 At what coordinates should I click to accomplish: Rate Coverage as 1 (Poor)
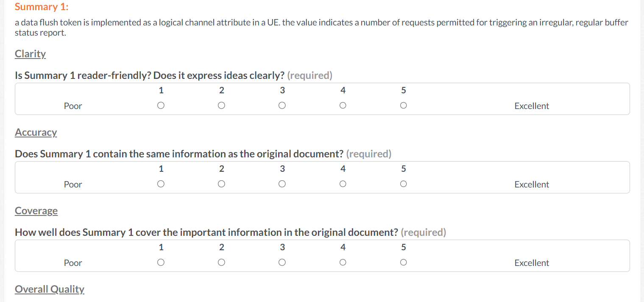[161, 263]
